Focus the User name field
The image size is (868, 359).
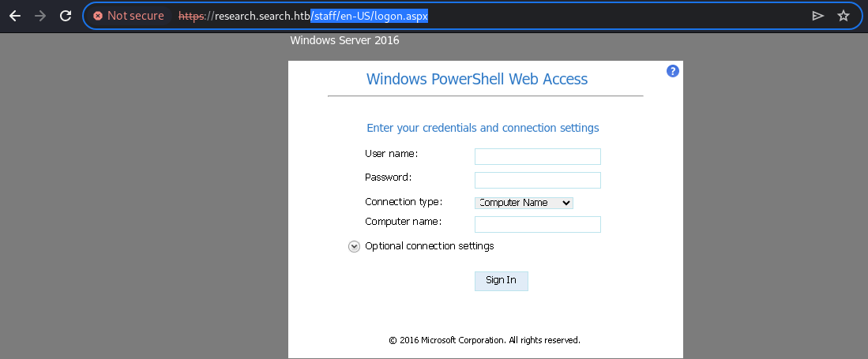(538, 156)
